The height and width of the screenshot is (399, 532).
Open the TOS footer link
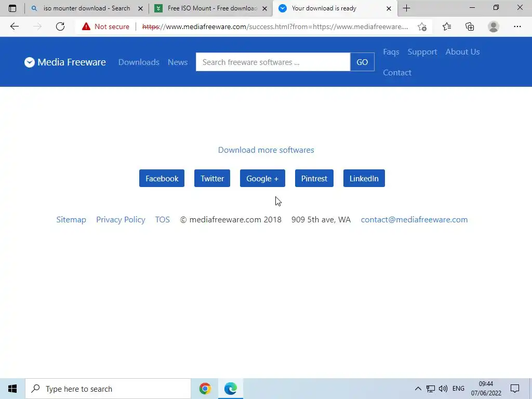[162, 220]
